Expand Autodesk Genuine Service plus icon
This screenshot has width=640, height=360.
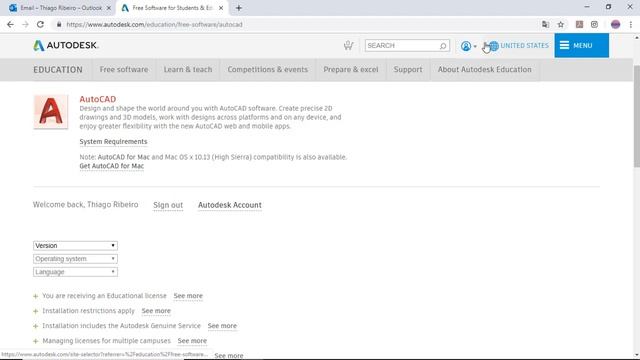[36, 326]
